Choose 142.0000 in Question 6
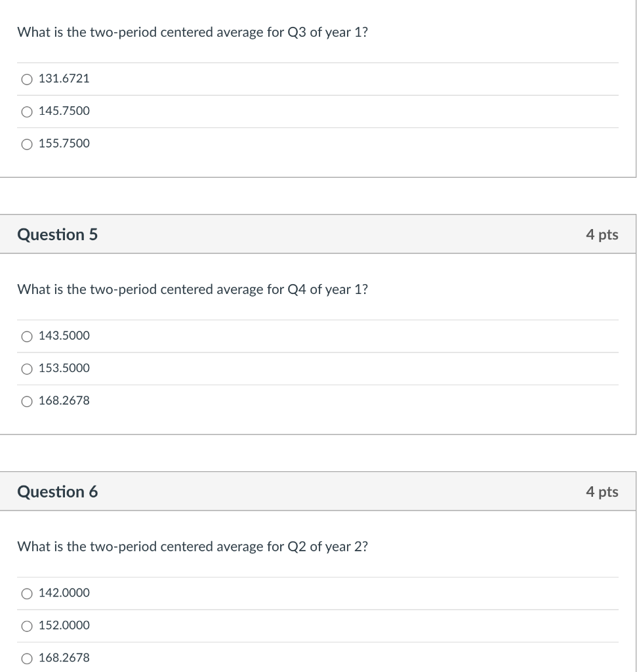This screenshot has height=672, width=637. [26, 593]
